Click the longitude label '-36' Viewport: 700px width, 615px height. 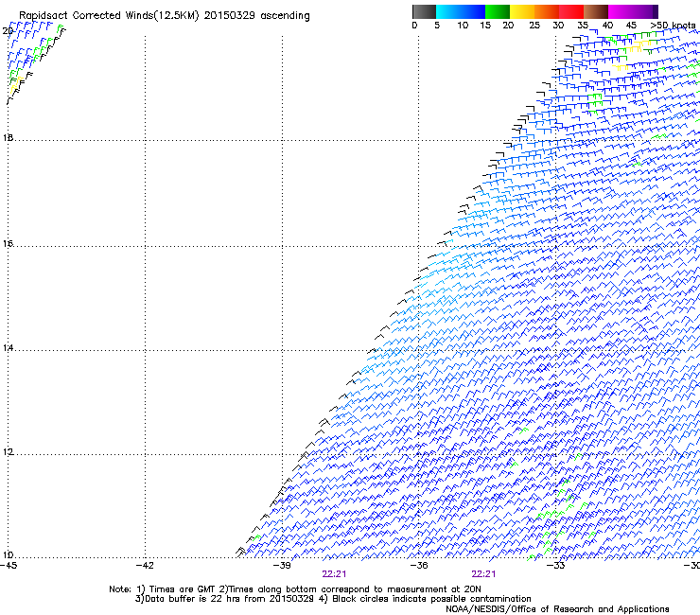tap(419, 566)
